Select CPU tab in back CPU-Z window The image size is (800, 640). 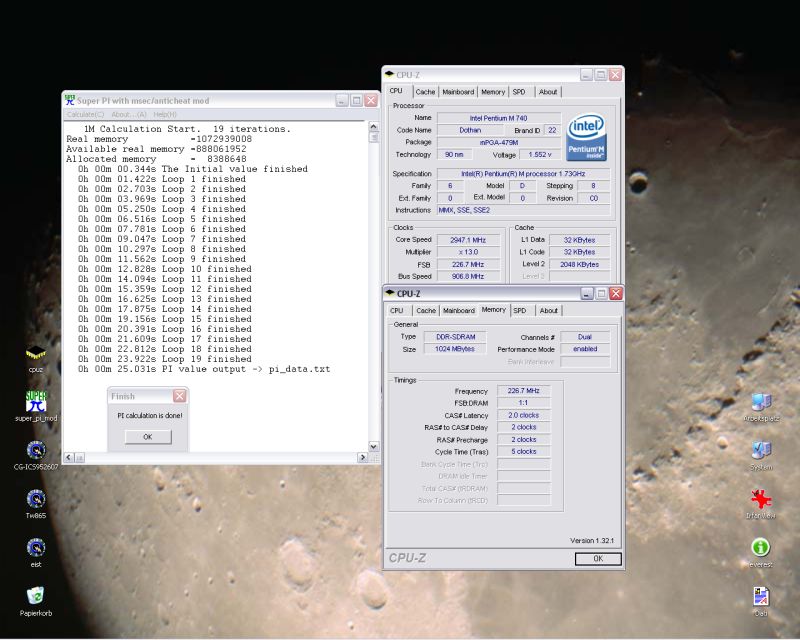coord(396,91)
